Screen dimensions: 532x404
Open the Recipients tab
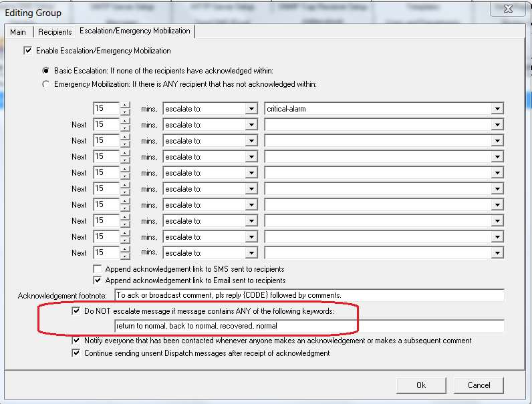(55, 31)
